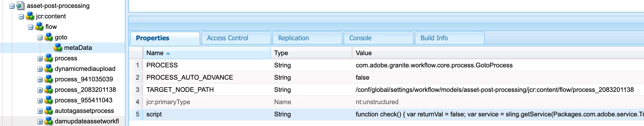Click the autotagassetprocess node icon
Image resolution: width=644 pixels, height=126 pixels.
pyautogui.click(x=49, y=111)
